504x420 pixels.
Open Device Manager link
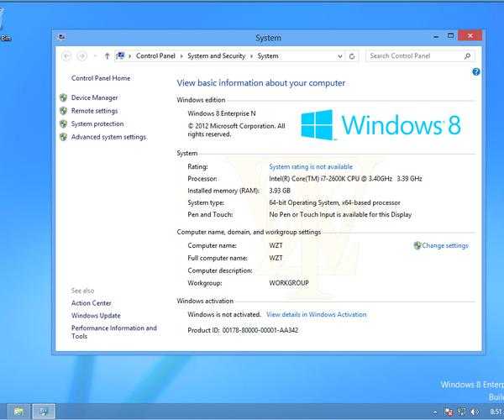click(94, 97)
